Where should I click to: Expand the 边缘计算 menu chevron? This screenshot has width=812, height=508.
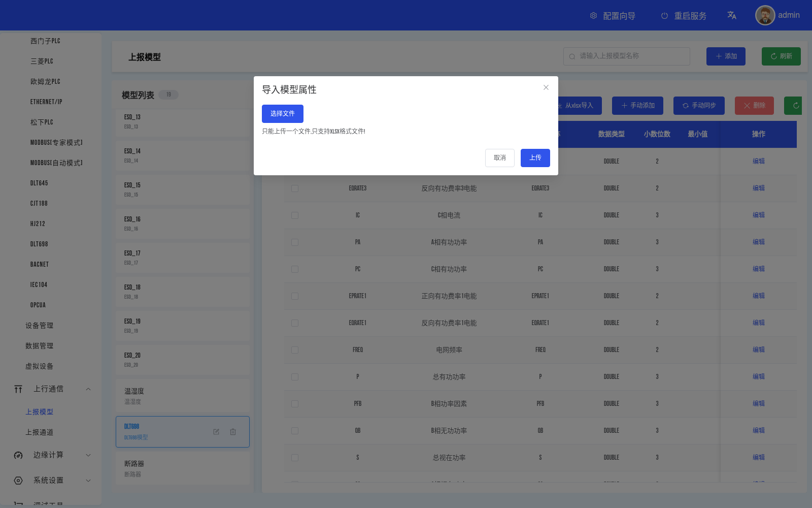coord(88,455)
